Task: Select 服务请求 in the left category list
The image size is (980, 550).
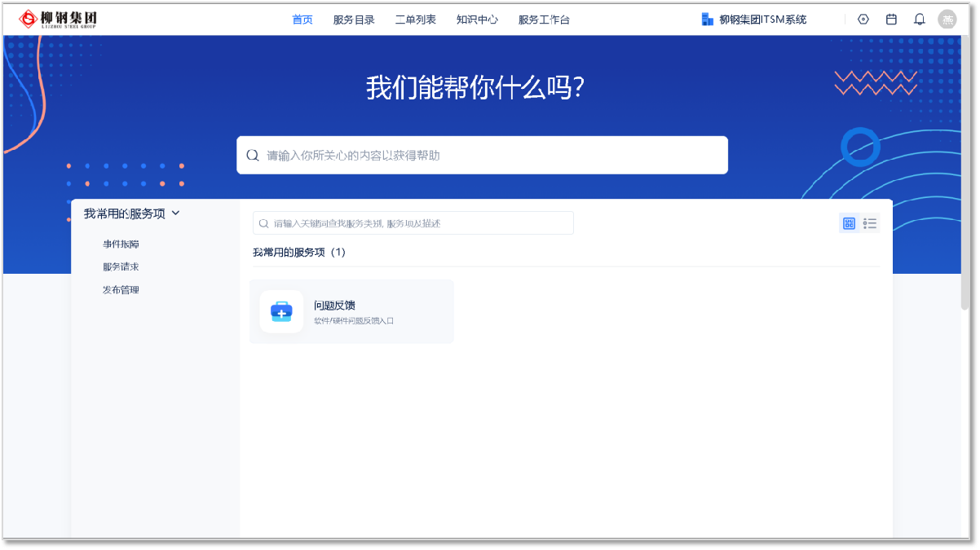Action: point(121,266)
